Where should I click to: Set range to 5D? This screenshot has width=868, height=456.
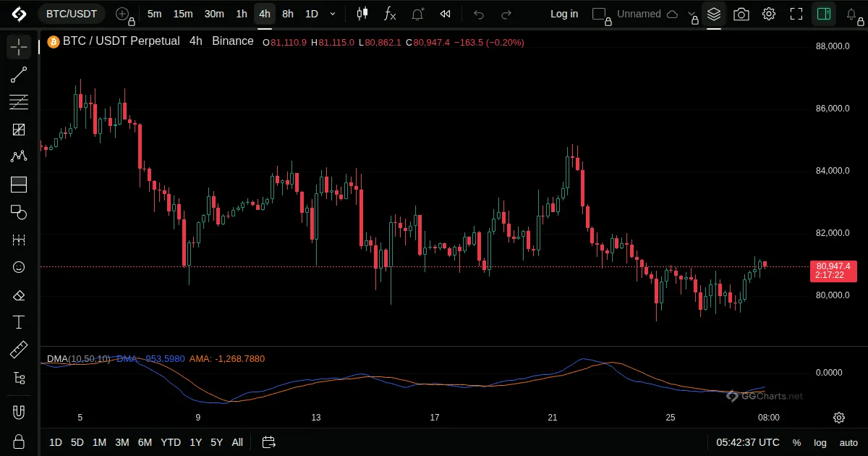pos(77,442)
